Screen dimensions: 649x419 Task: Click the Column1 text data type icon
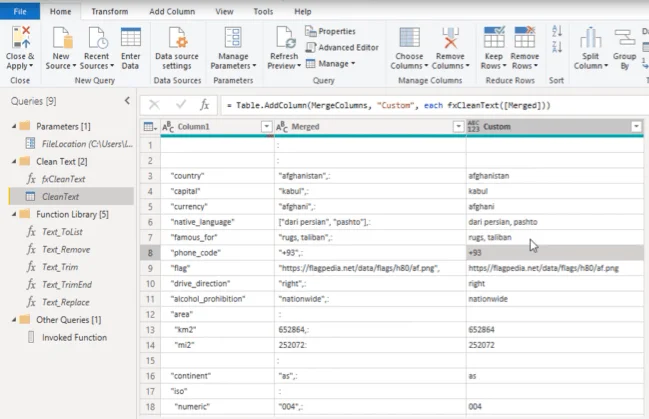pos(168,127)
